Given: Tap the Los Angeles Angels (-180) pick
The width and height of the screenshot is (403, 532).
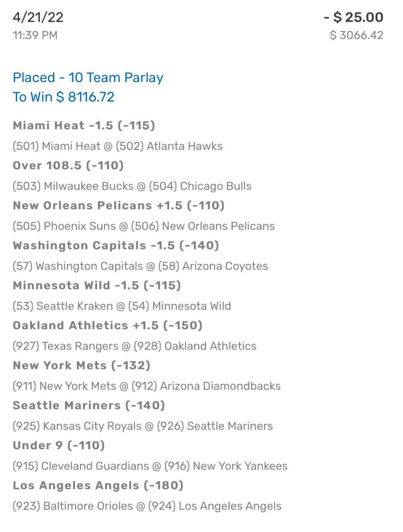Looking at the screenshot, I should (x=98, y=485).
